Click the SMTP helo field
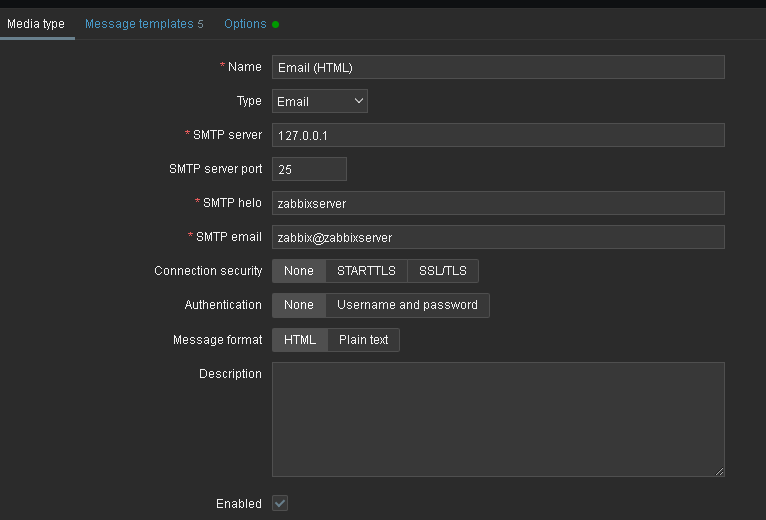766x520 pixels. 497,203
